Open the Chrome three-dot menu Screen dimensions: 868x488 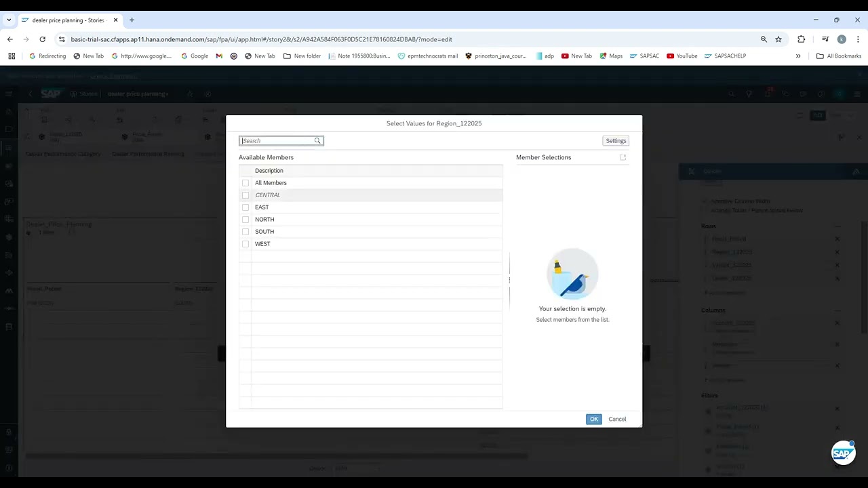[x=858, y=39]
